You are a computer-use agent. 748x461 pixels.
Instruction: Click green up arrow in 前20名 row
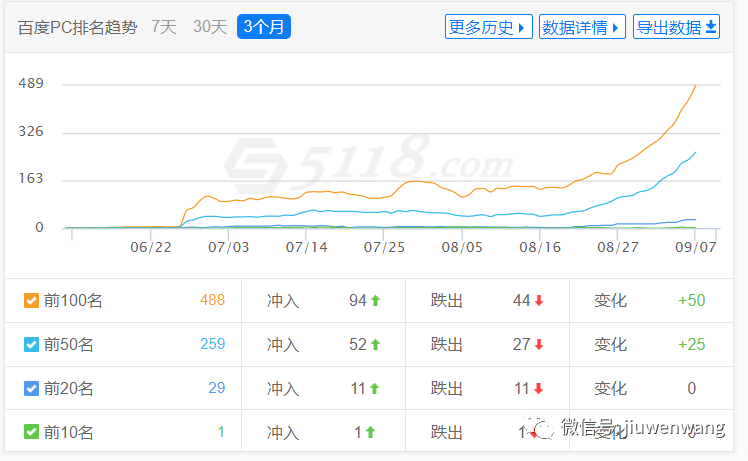click(375, 388)
